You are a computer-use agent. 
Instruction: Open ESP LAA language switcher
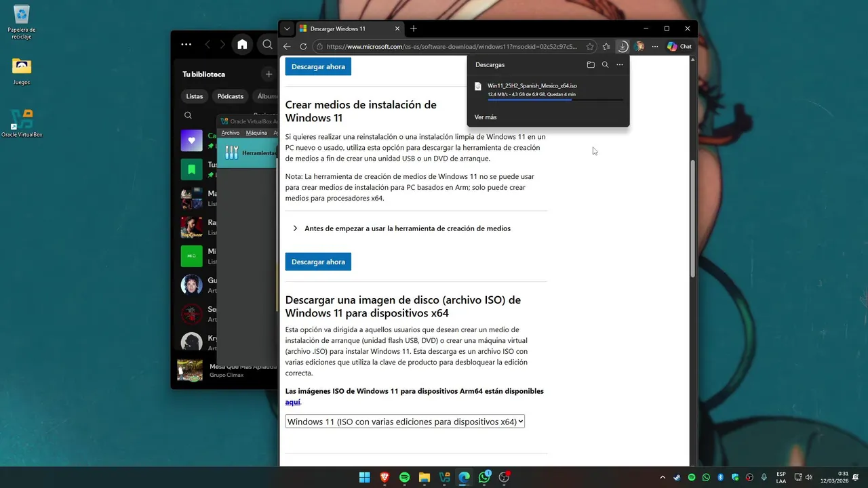click(x=781, y=477)
